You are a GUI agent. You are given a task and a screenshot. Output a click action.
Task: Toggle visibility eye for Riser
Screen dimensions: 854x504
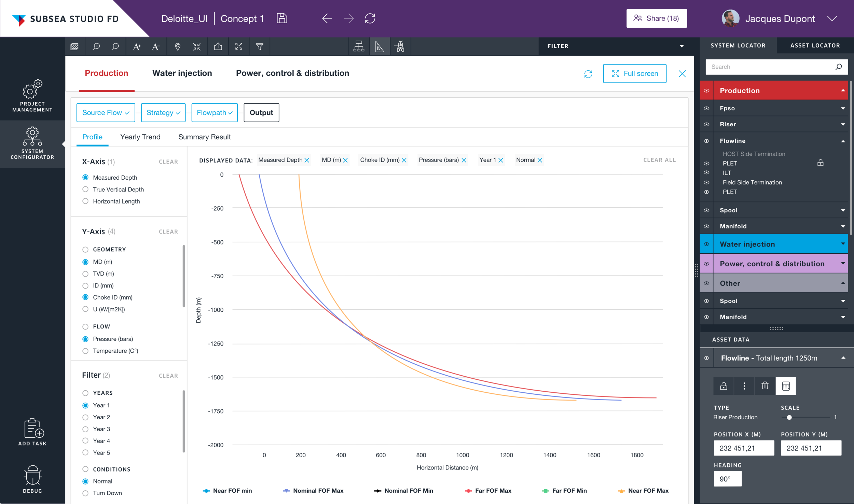(x=706, y=124)
